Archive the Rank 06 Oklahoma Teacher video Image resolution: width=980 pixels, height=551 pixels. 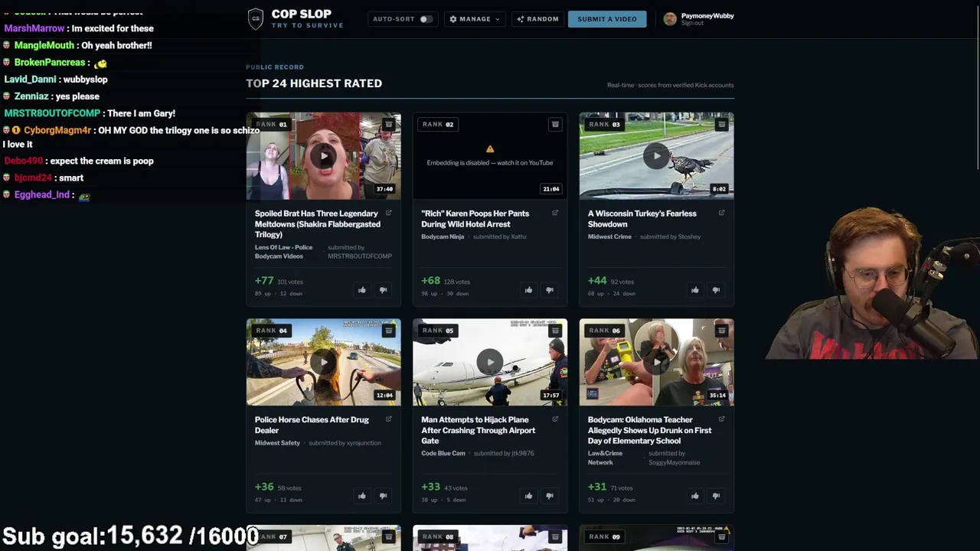pyautogui.click(x=721, y=331)
